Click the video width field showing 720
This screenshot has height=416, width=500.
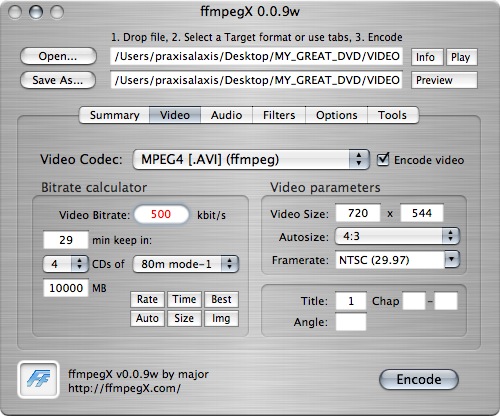click(358, 213)
